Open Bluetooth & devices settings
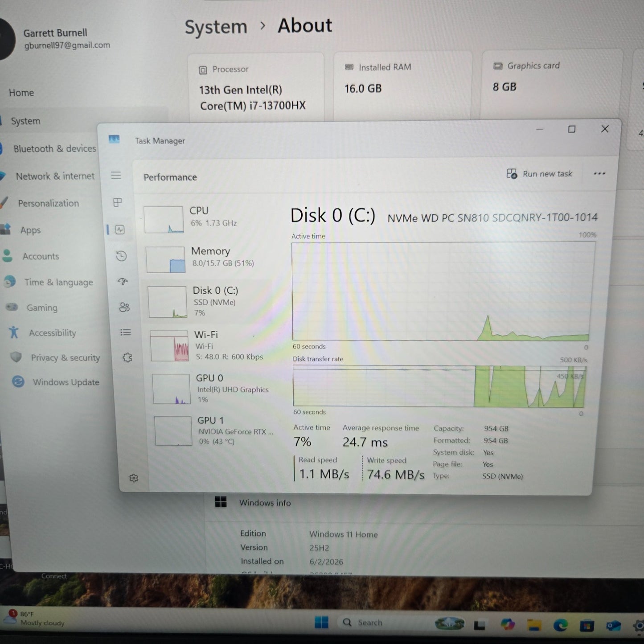644x644 pixels. [54, 149]
